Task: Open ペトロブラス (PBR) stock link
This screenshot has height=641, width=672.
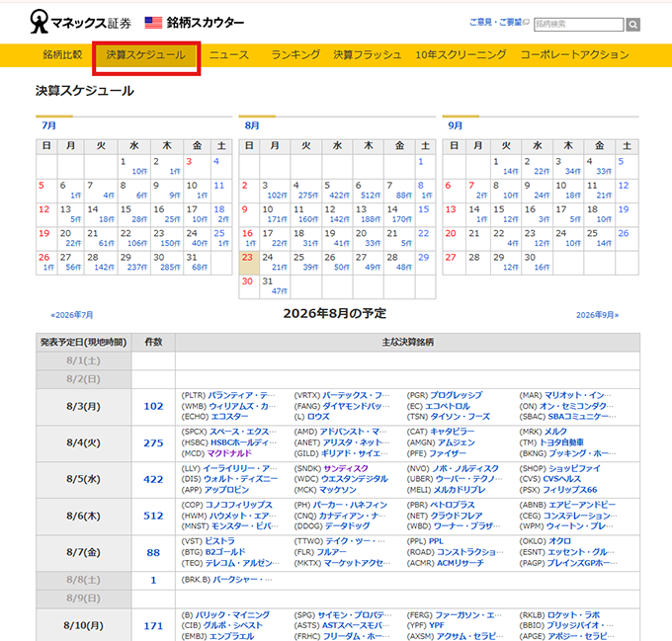Action: click(453, 505)
